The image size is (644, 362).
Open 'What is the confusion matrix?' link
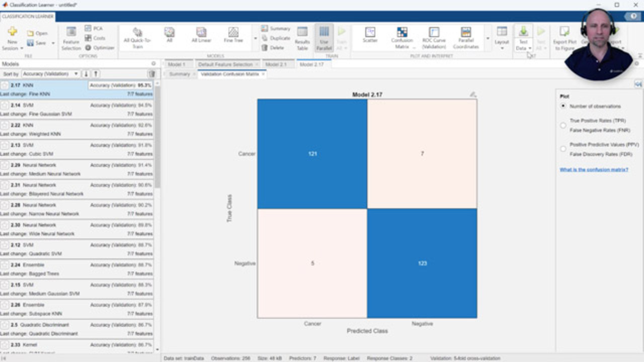(x=594, y=169)
